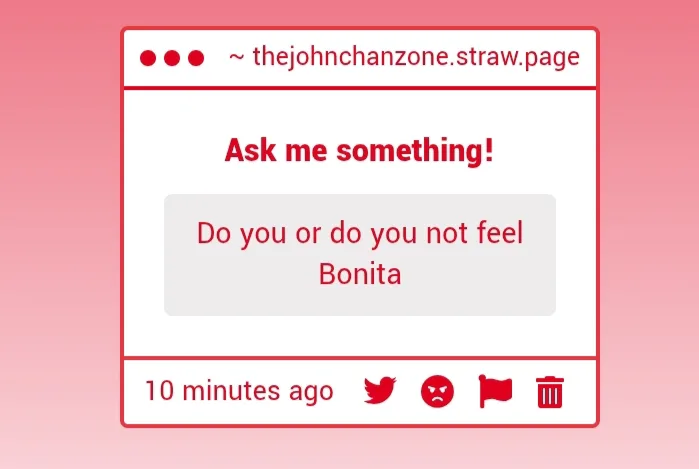Click the third red dot in title bar
This screenshot has width=699, height=469.
pyautogui.click(x=196, y=58)
